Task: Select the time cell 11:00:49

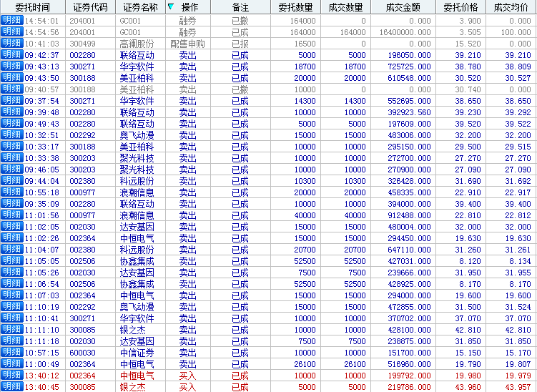Action: (41, 364)
